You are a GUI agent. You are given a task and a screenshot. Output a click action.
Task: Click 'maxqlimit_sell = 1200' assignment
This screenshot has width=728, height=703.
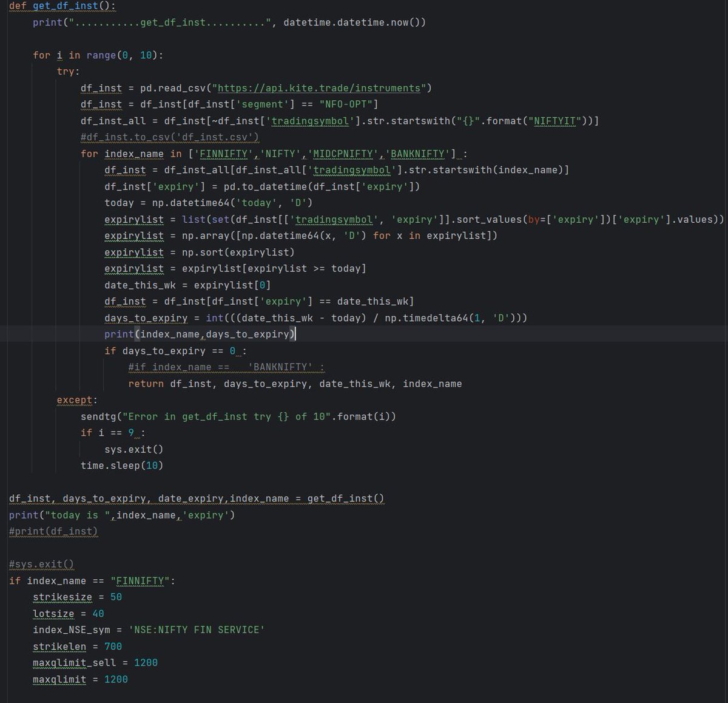pyautogui.click(x=95, y=663)
